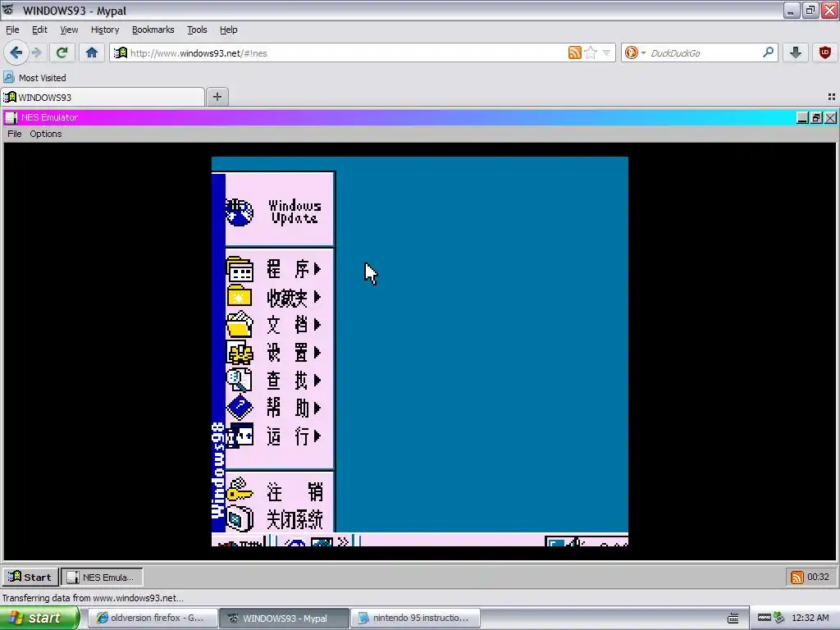Click the Help (帮助) book icon

[x=240, y=409]
